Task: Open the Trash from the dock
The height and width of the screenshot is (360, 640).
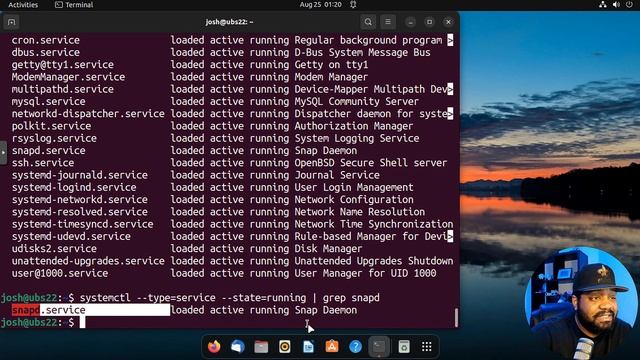Action: point(404,347)
